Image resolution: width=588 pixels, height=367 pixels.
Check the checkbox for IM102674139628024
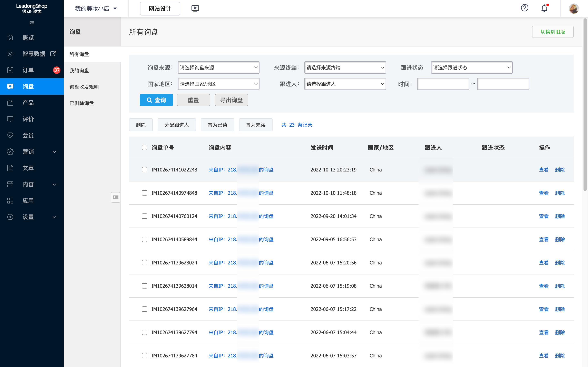click(x=145, y=263)
